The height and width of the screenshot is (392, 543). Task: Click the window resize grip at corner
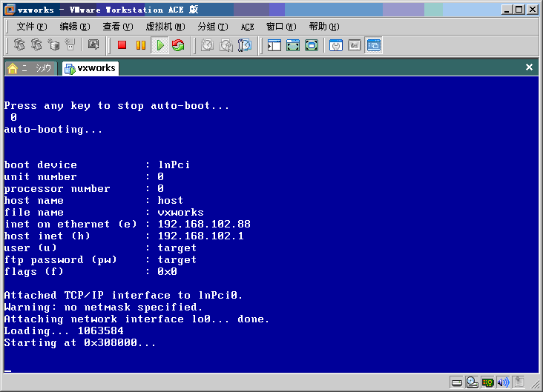tap(536, 385)
